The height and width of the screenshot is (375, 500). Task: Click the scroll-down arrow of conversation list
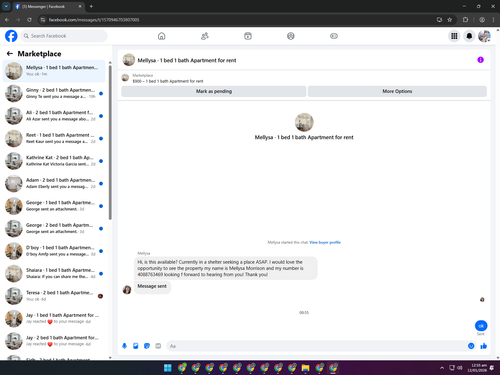[x=110, y=357]
